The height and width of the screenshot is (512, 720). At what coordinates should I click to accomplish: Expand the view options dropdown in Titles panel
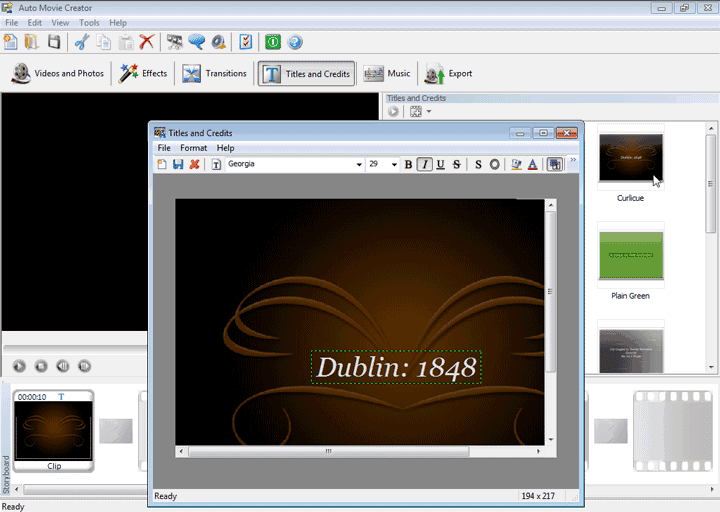429,112
